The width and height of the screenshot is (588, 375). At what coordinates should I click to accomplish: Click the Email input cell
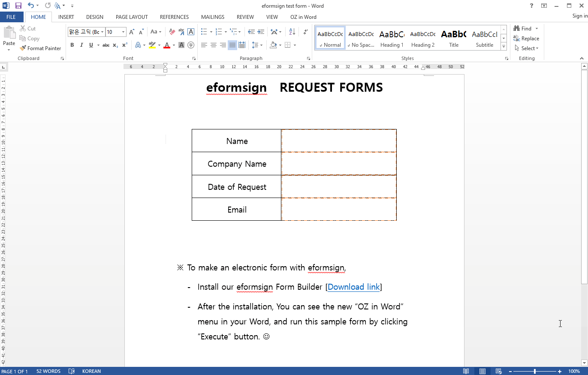(339, 209)
